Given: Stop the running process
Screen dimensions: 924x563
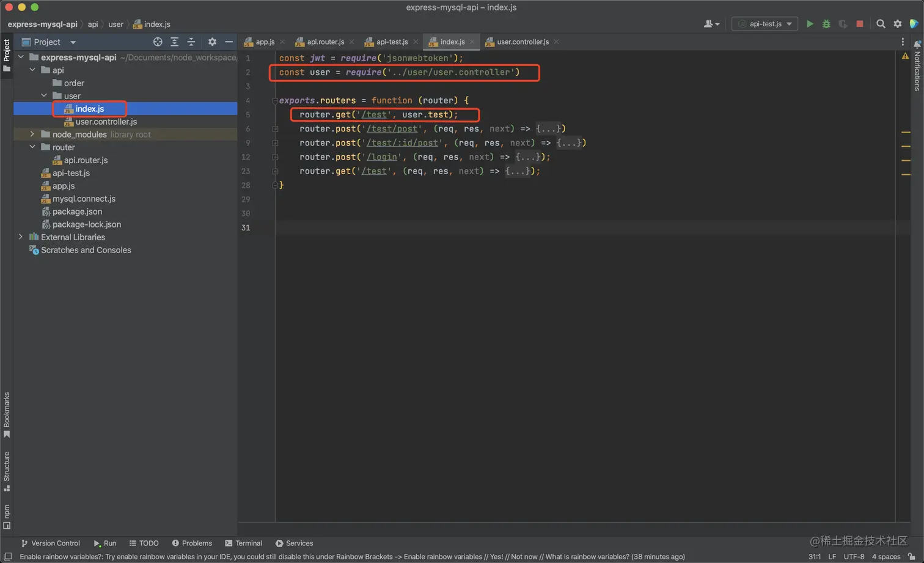Looking at the screenshot, I should [860, 24].
